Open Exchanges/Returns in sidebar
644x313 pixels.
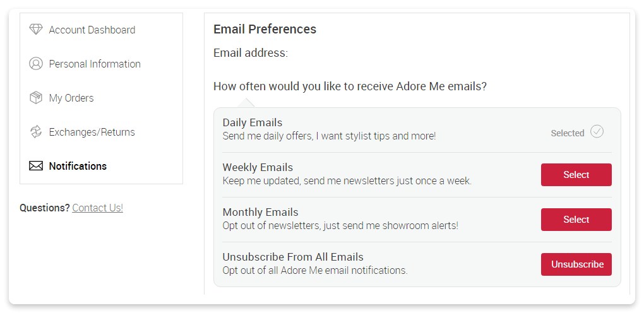point(92,132)
